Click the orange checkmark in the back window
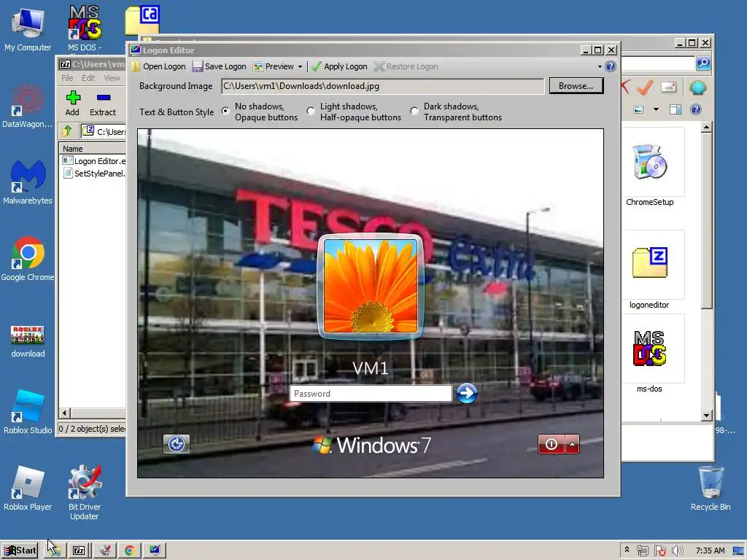747x560 pixels. click(645, 87)
